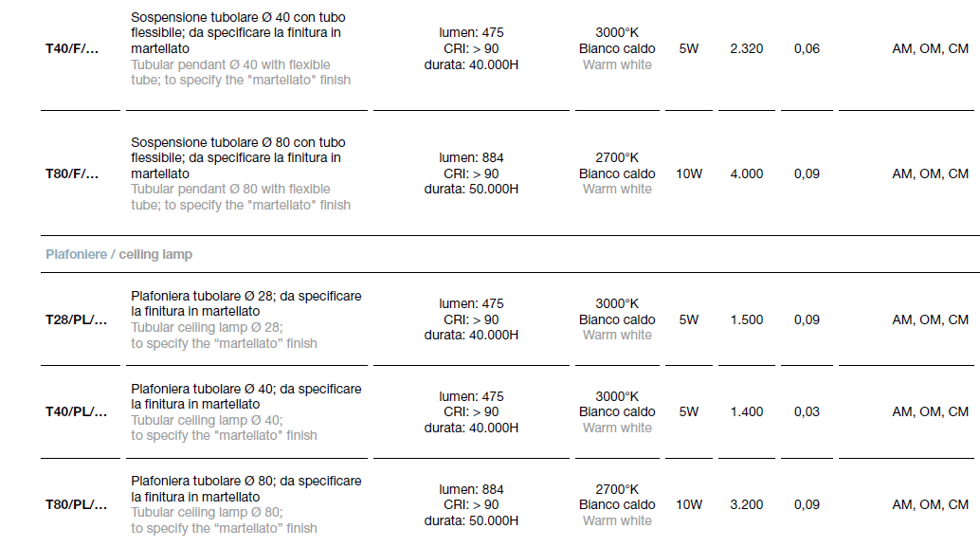Viewport: 980px width, 547px height.
Task: Click Plafoniera tubolare Ø 80 description
Action: (x=246, y=504)
